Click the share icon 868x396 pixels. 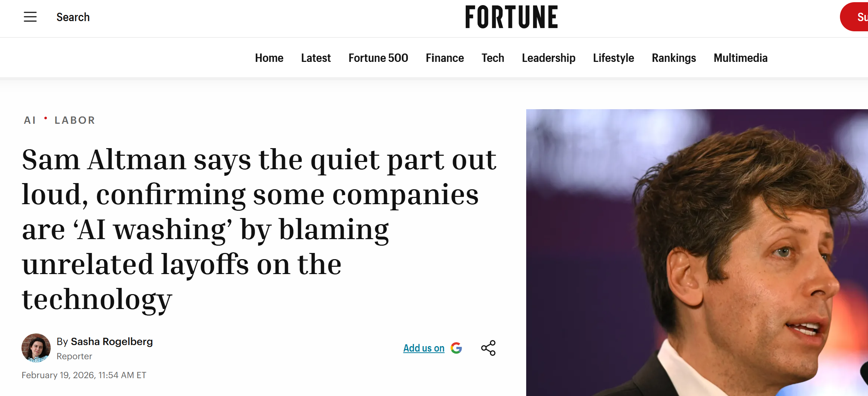tap(488, 348)
